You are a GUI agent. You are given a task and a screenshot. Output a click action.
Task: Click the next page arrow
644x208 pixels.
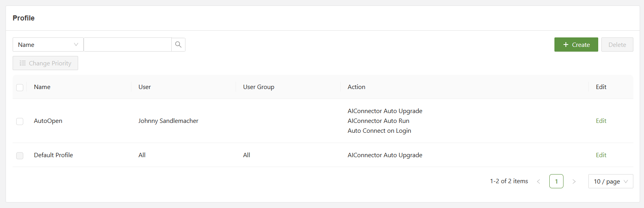tap(574, 181)
